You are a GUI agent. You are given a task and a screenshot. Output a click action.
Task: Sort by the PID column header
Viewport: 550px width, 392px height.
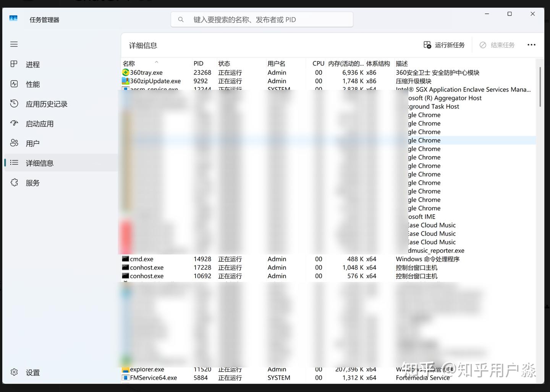click(x=204, y=63)
